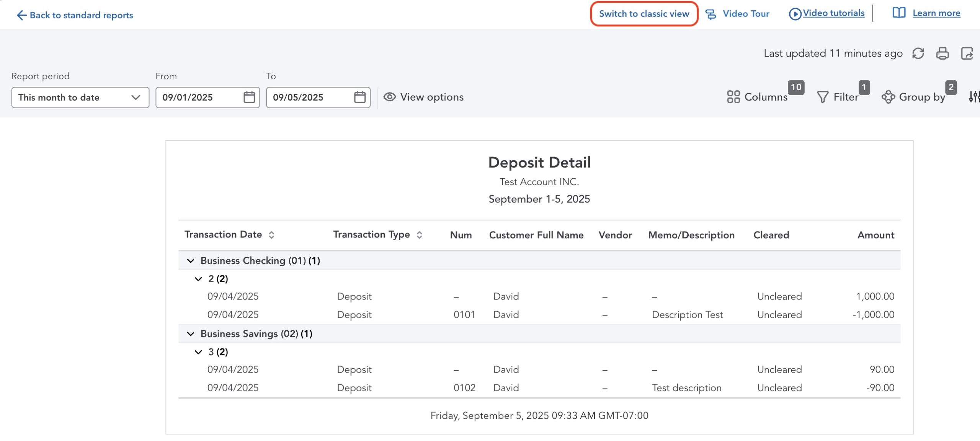
Task: Collapse the Business Savings (02) group
Action: [x=190, y=334]
